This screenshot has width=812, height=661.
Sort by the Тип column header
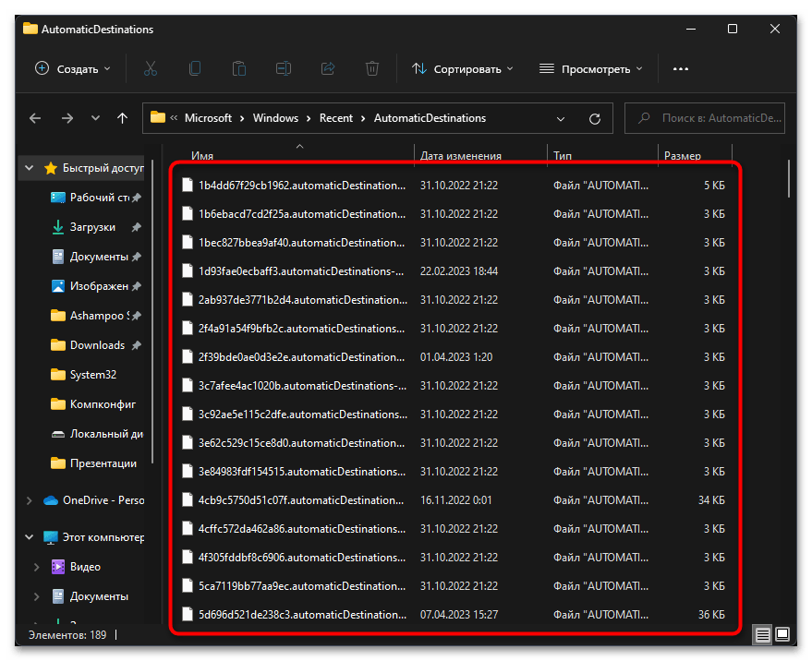[x=563, y=155]
